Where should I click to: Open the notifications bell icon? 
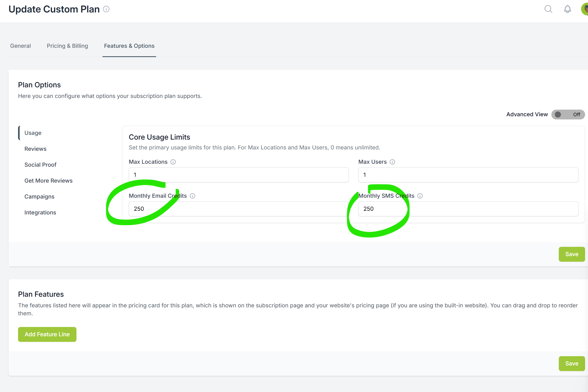pyautogui.click(x=567, y=9)
